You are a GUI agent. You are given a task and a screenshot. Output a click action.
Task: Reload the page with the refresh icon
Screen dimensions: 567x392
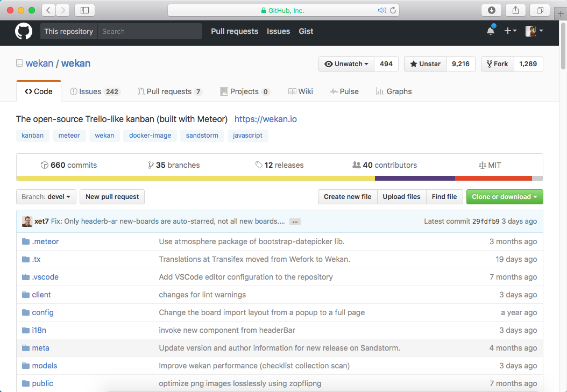click(x=393, y=10)
